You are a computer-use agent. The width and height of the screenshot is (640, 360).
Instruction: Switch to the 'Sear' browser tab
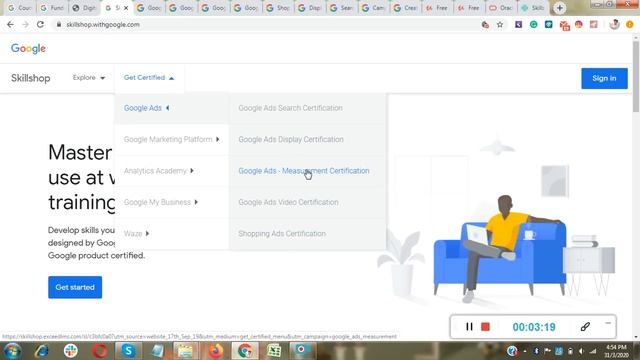click(x=342, y=8)
